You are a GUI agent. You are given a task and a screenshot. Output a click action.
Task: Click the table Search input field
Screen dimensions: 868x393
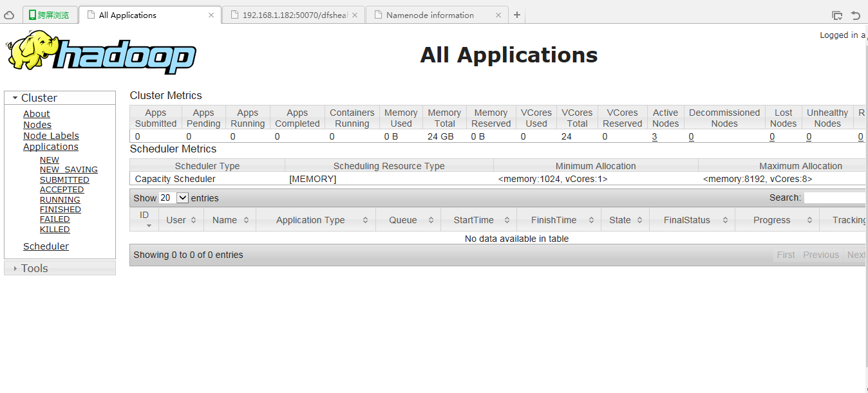pyautogui.click(x=835, y=198)
